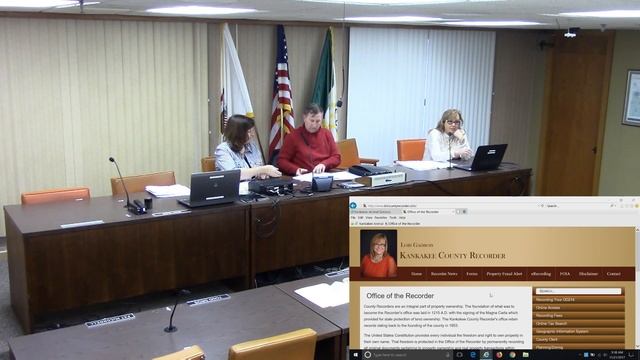
Task: Open the Favorites menu
Action: point(380,218)
